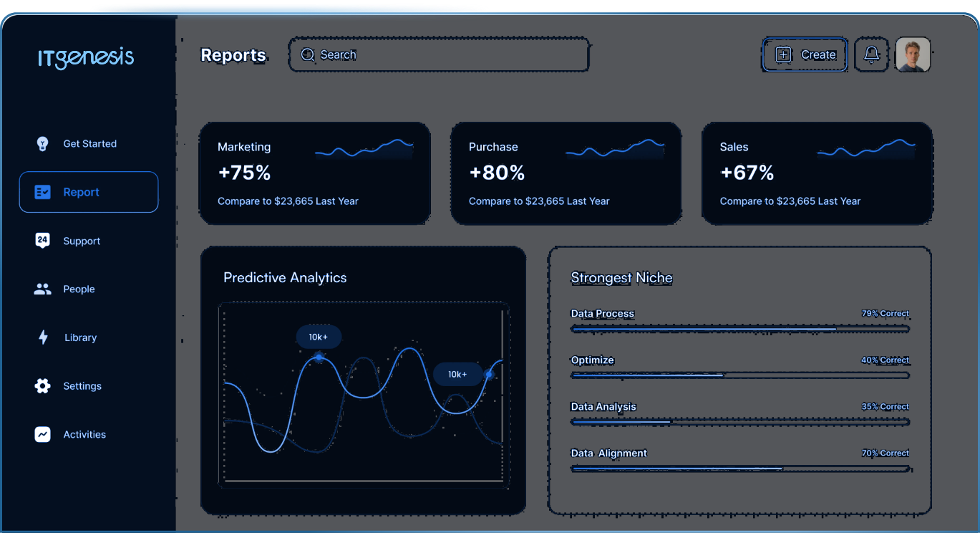Open the Activities sidebar label
The width and height of the screenshot is (980, 533).
84,434
